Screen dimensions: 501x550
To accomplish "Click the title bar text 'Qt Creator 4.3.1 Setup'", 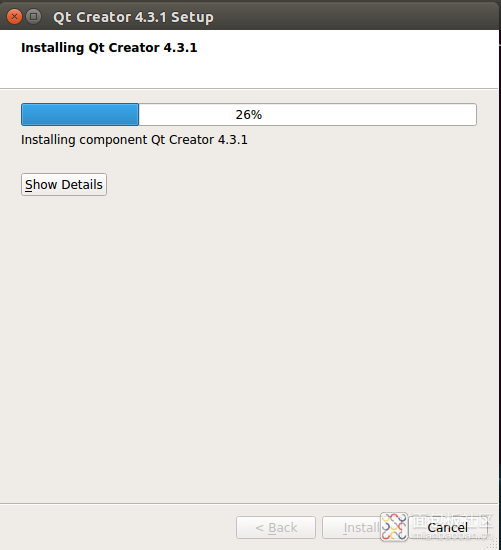I will (x=133, y=17).
